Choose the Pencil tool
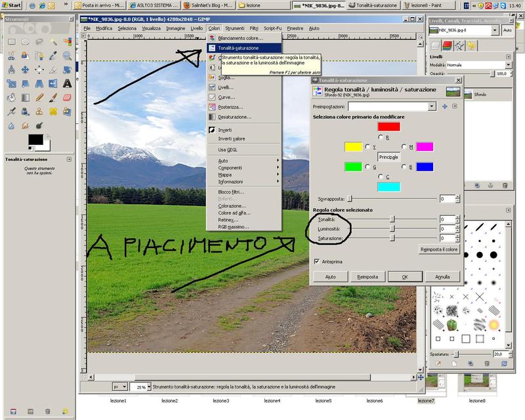 tap(39, 97)
